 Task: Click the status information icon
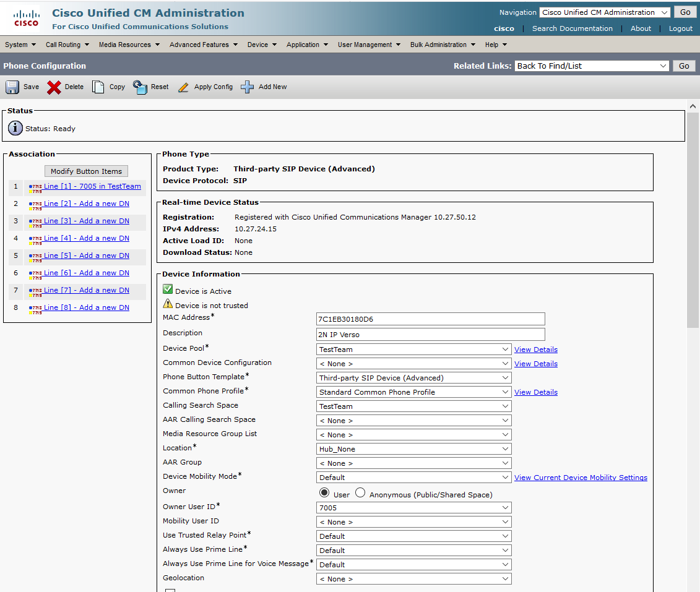(15, 129)
